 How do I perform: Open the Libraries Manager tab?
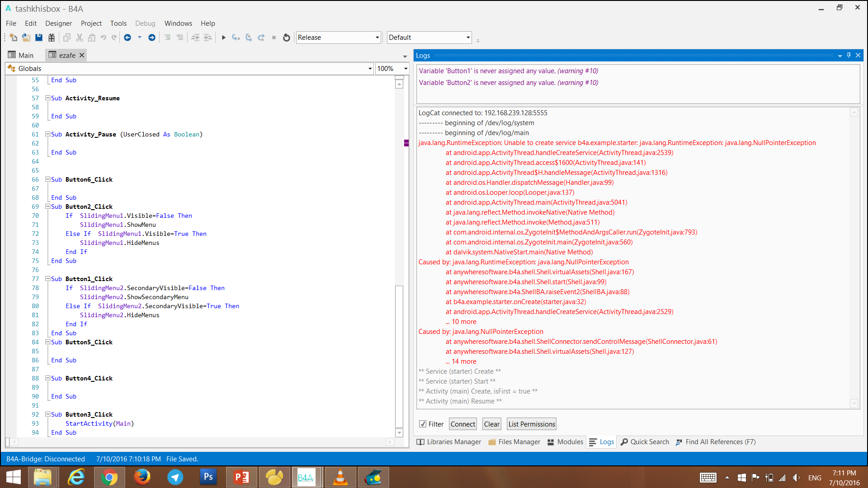pyautogui.click(x=449, y=442)
